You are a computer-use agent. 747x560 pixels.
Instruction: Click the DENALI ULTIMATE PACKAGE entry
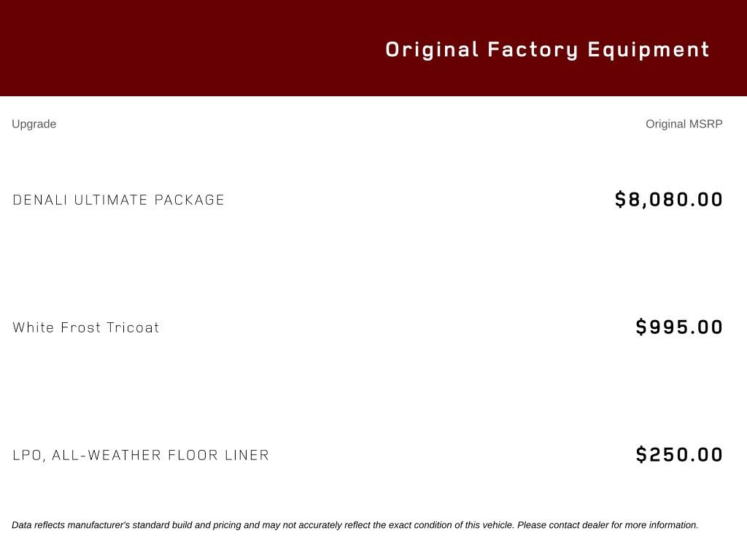coord(118,200)
